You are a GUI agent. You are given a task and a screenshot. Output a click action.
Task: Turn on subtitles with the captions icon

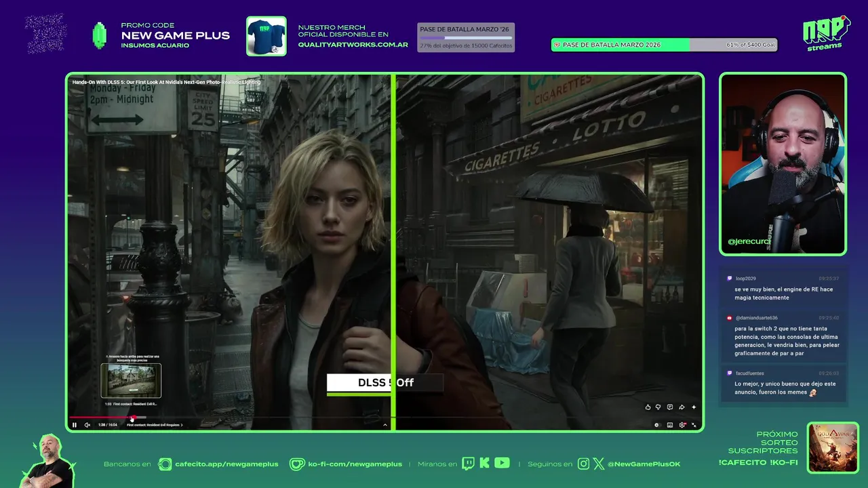point(670,425)
